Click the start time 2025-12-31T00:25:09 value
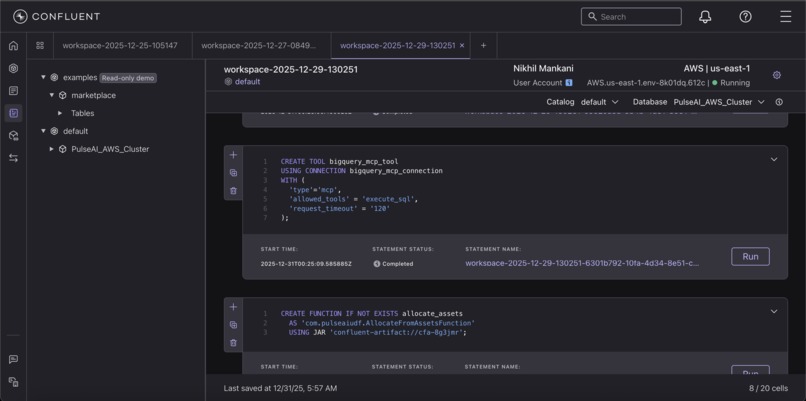 coord(306,264)
